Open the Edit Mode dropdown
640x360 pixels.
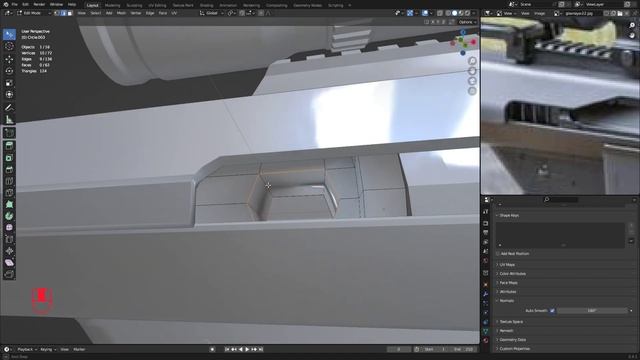[33, 13]
